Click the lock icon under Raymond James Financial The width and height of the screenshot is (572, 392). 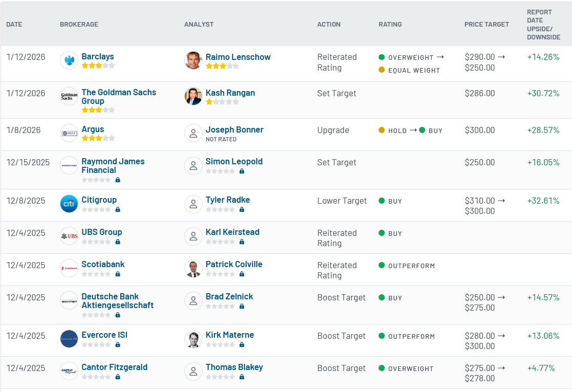point(118,180)
